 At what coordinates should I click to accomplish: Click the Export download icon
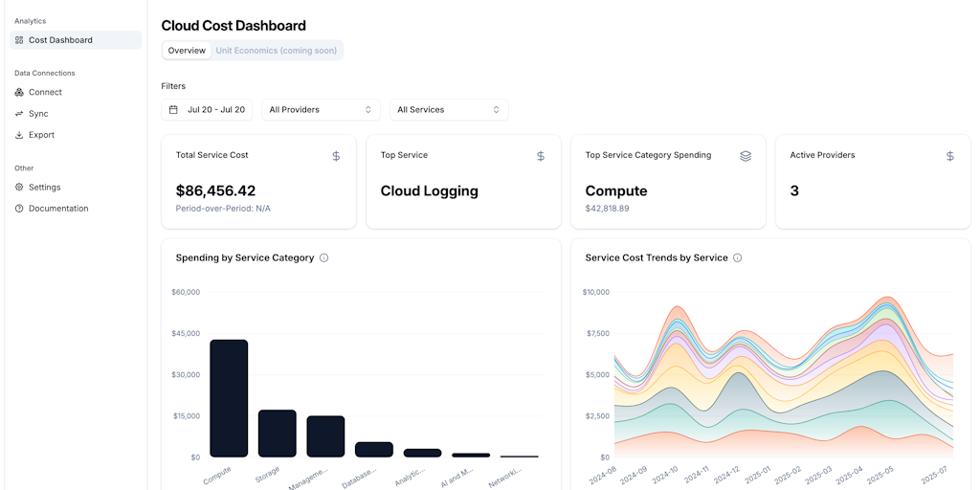click(x=19, y=135)
